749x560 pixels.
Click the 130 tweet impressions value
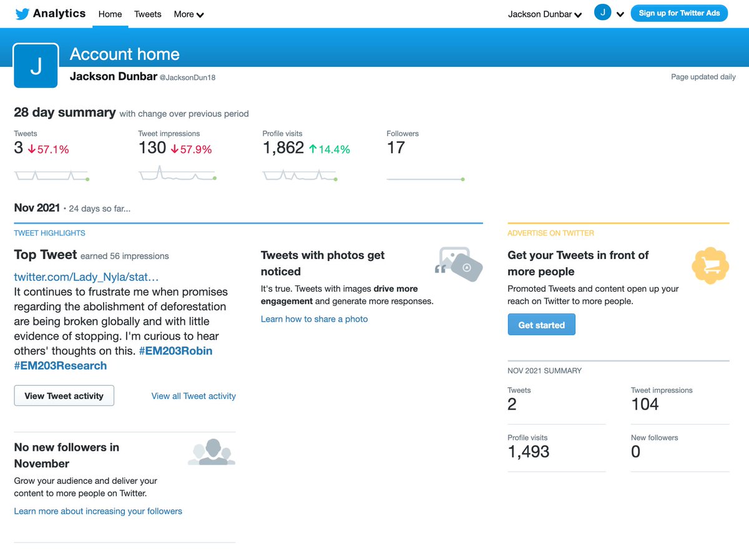152,148
